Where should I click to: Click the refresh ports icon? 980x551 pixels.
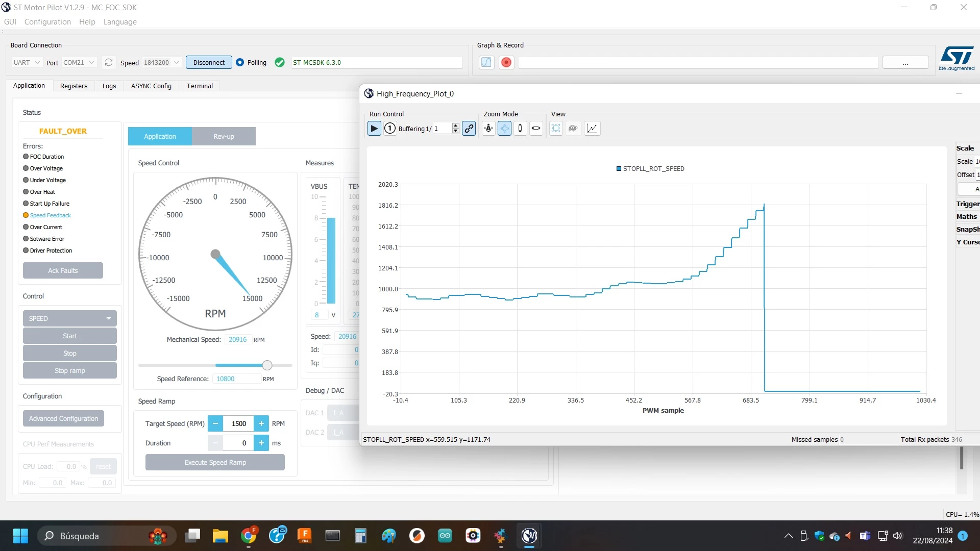108,62
